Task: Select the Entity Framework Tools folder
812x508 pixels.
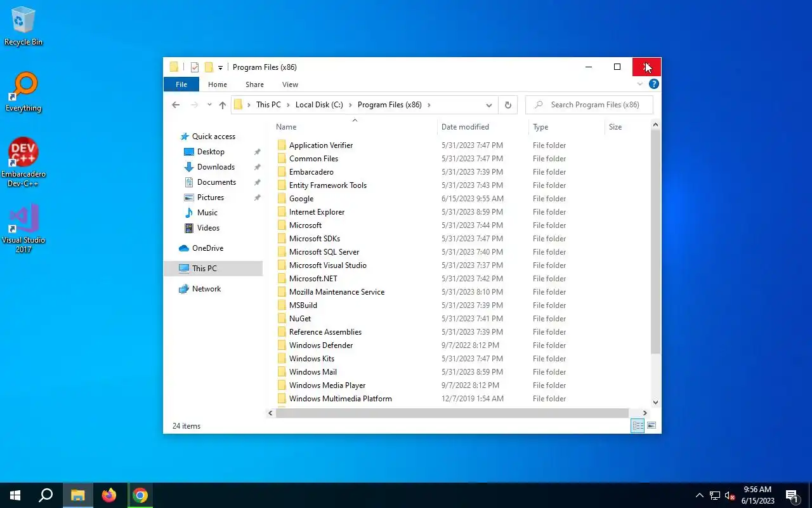Action: [x=327, y=185]
